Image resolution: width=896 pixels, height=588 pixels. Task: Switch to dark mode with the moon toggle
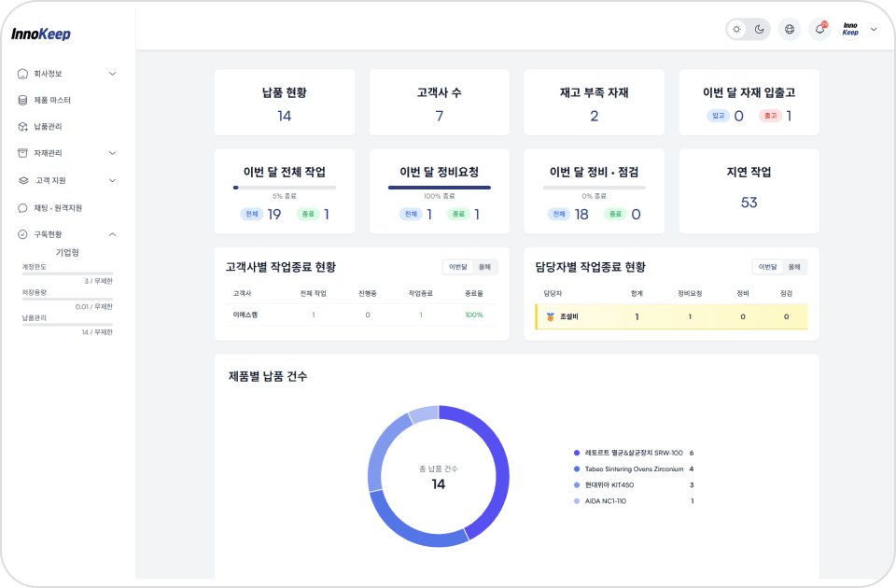click(759, 29)
